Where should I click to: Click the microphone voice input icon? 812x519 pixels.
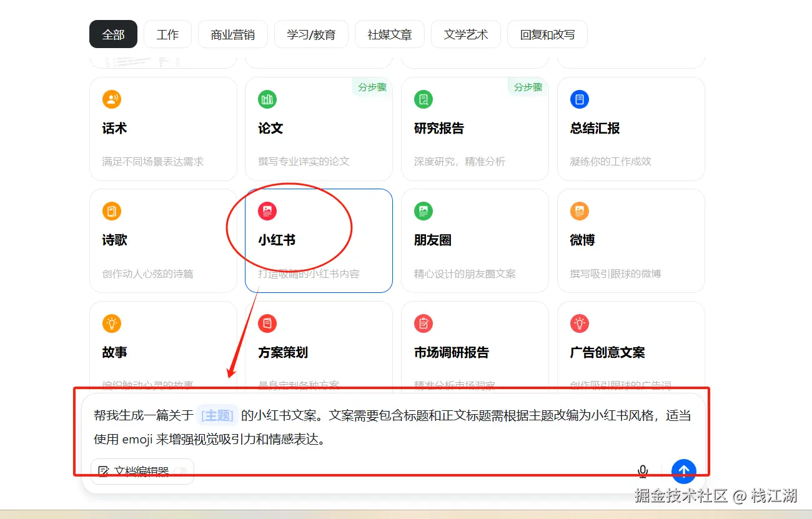643,472
